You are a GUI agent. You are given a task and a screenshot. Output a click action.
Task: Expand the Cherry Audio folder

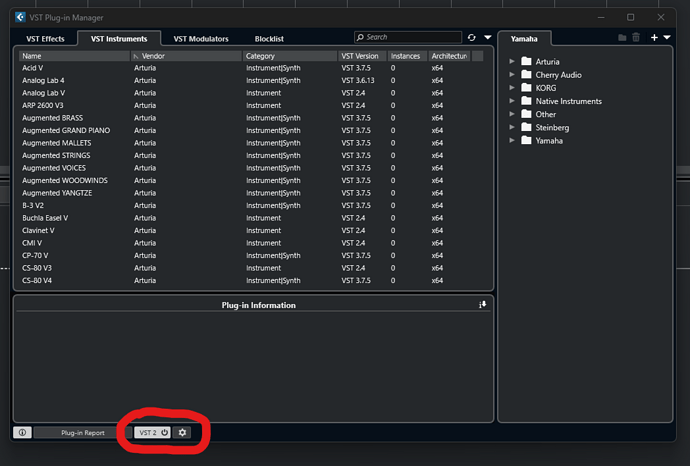512,74
